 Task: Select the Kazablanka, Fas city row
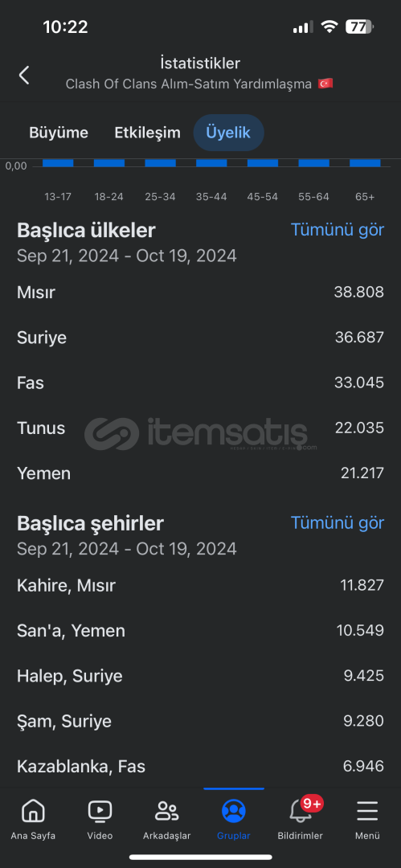(x=201, y=767)
